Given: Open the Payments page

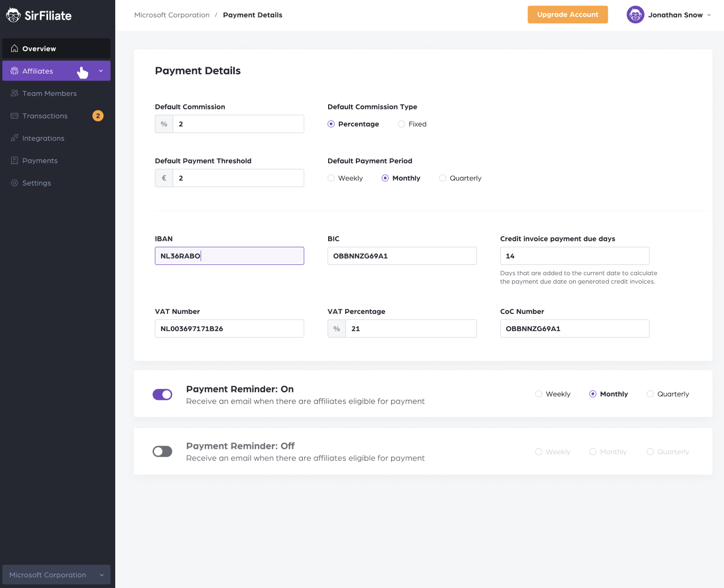Looking at the screenshot, I should [57, 160].
